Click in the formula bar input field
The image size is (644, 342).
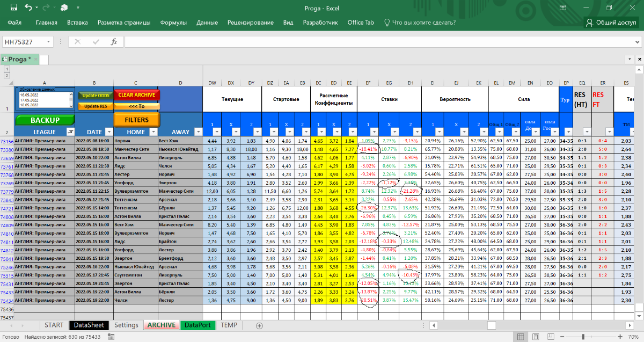coord(376,42)
